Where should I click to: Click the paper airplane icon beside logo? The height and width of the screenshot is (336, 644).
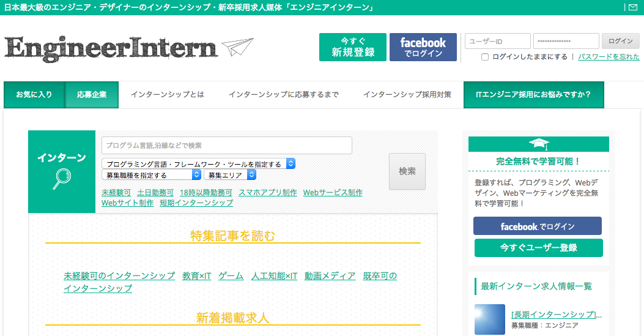pos(238,47)
